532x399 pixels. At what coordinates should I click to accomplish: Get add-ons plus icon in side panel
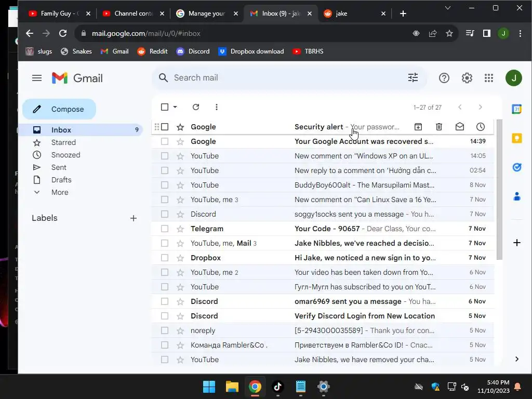[x=516, y=243]
